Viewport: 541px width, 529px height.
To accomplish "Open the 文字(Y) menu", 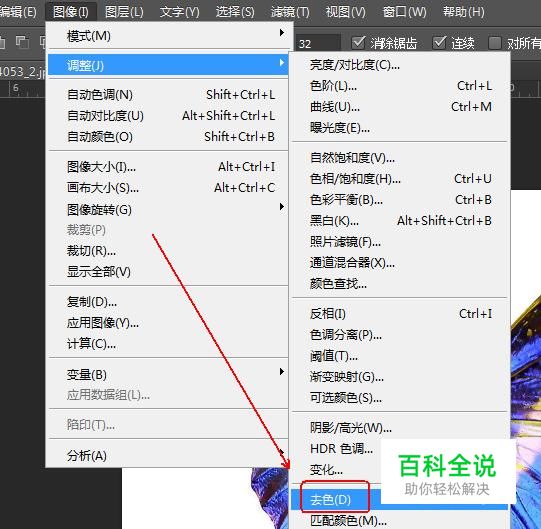I will click(x=179, y=12).
